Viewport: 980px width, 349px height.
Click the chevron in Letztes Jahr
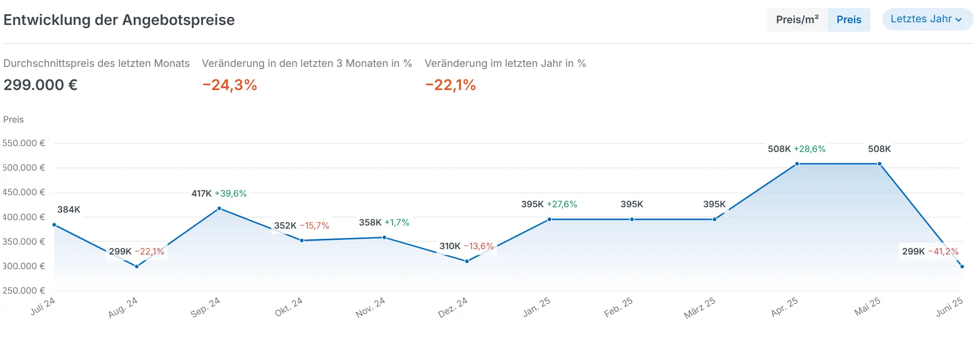(959, 20)
